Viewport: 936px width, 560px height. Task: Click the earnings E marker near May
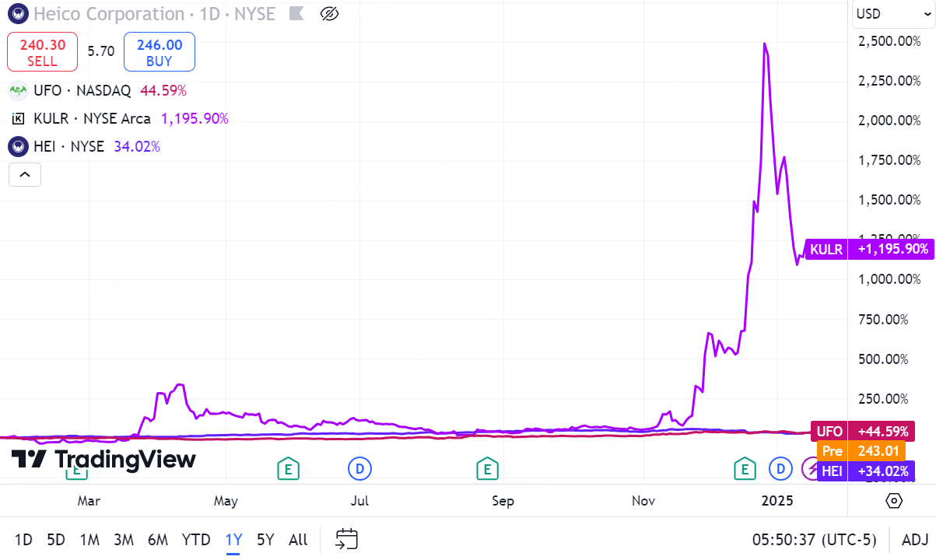point(288,468)
